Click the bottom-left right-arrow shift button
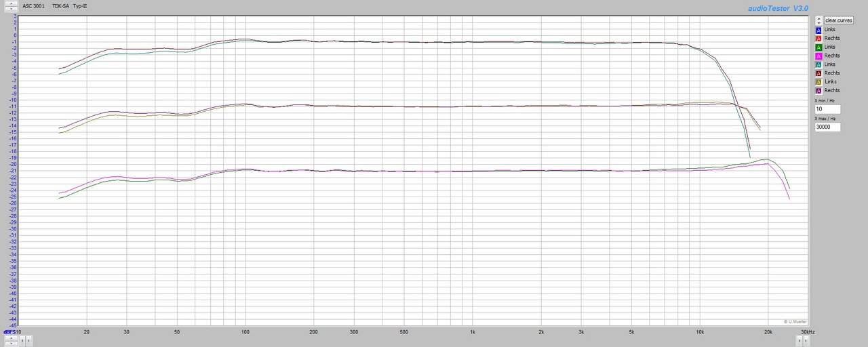Image resolution: width=868 pixels, height=347 pixels. [x=28, y=341]
